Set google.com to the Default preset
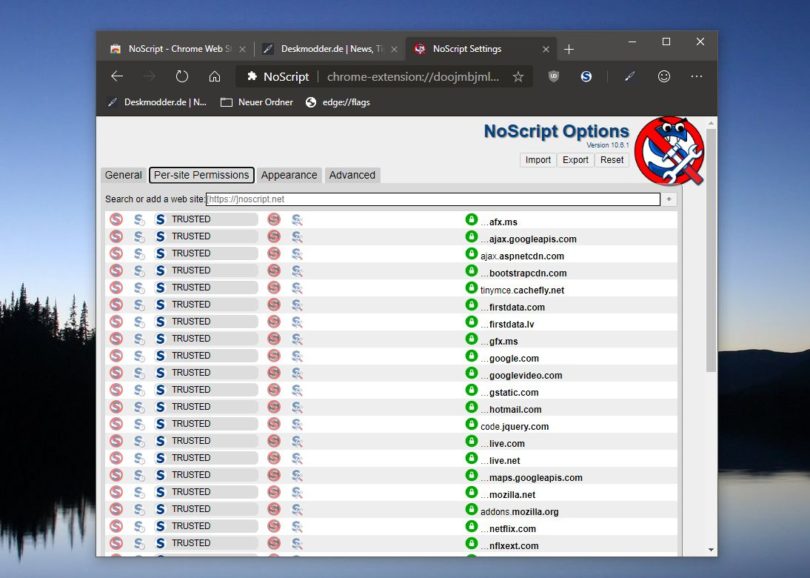 point(116,356)
